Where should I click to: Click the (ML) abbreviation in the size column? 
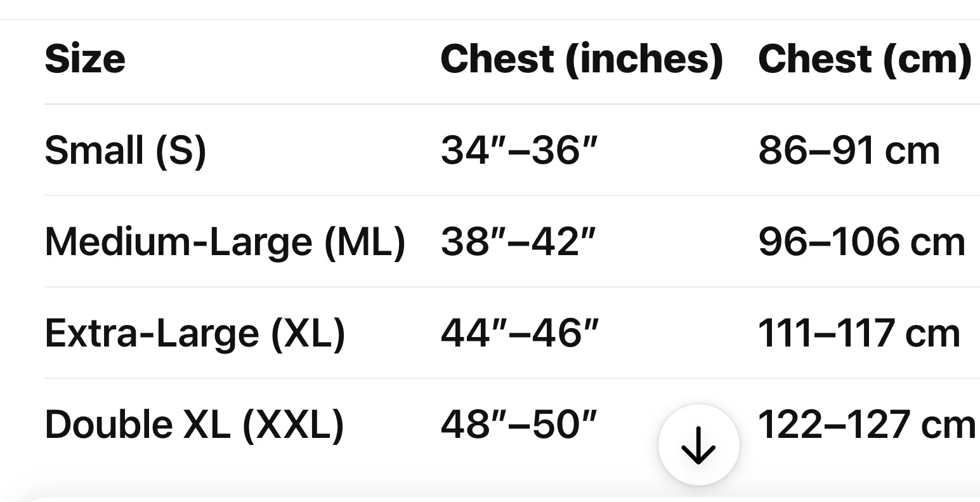365,242
